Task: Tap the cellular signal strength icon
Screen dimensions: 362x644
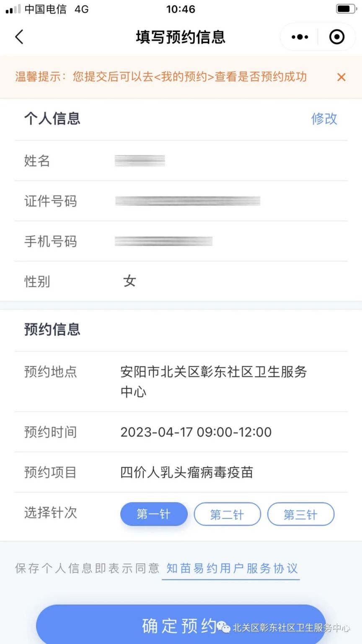Action: (13, 9)
